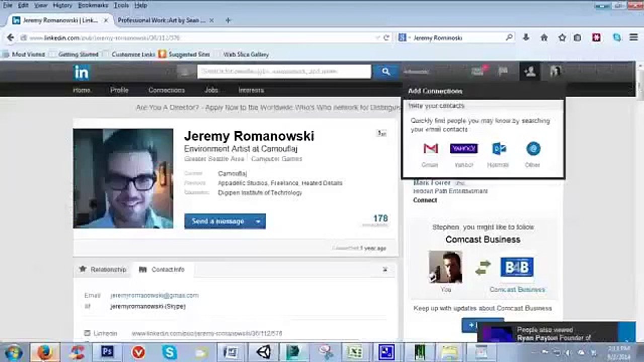The image size is (644, 362).
Task: Switch to the Relationship tab
Action: point(103,269)
